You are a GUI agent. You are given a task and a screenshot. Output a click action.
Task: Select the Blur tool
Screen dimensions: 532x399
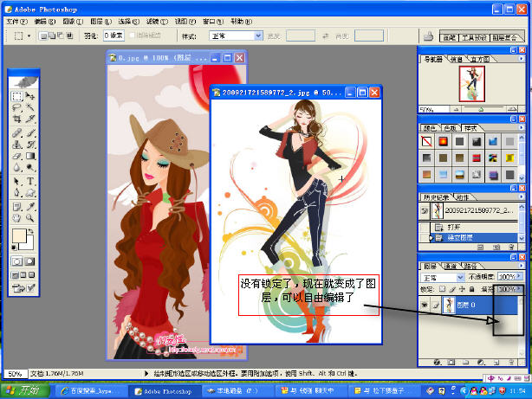(x=17, y=167)
